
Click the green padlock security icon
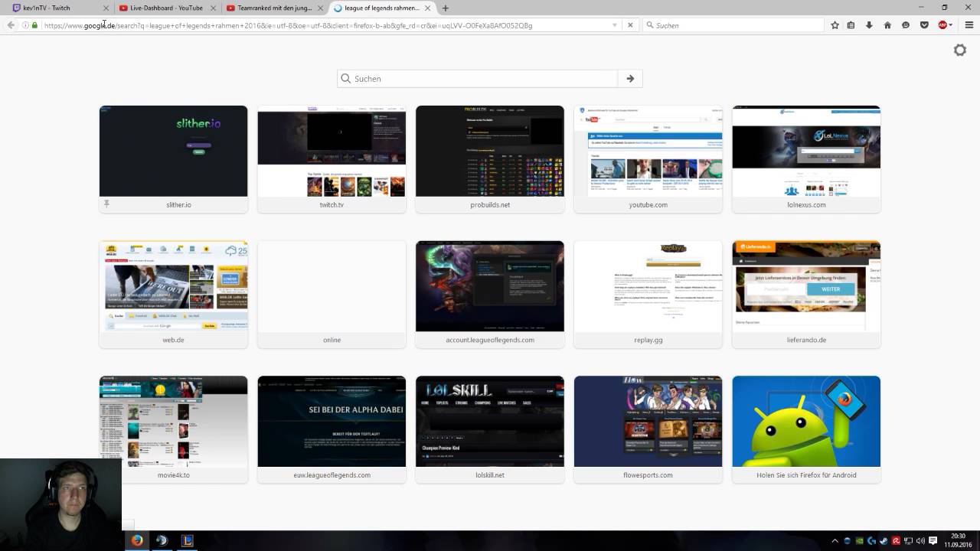click(34, 25)
